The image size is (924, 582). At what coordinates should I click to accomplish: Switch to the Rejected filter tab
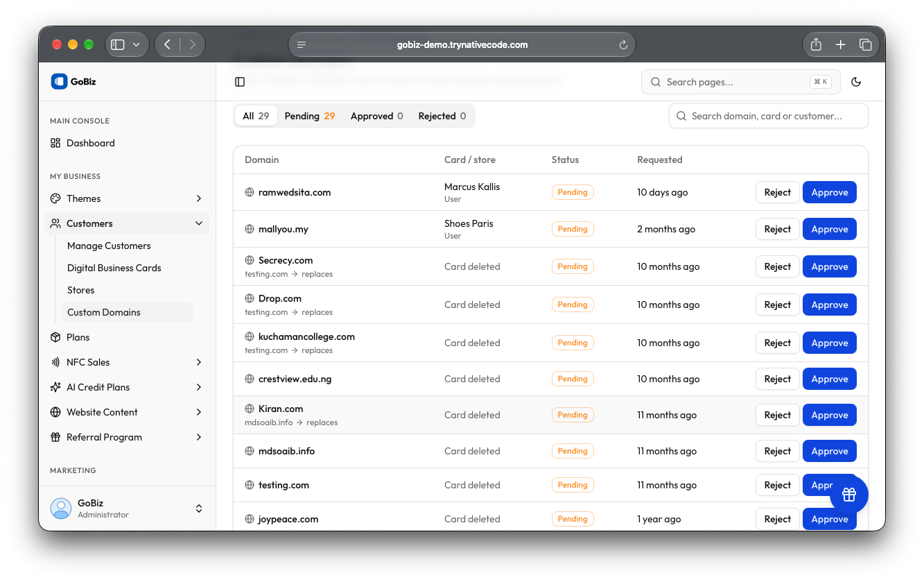click(442, 116)
